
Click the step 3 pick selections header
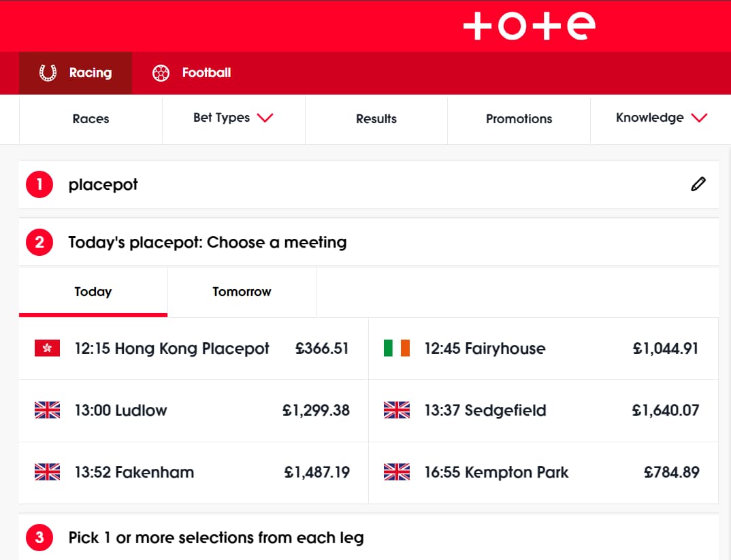(216, 538)
